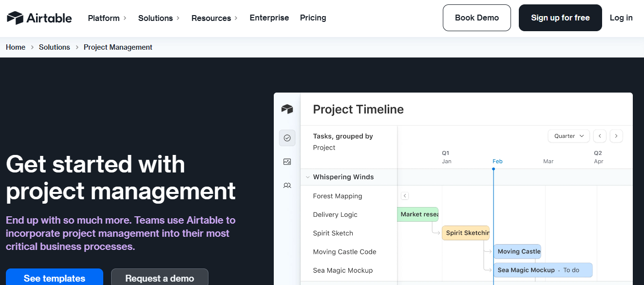Image resolution: width=644 pixels, height=285 pixels.
Task: Open the Quarter dropdown
Action: click(569, 136)
